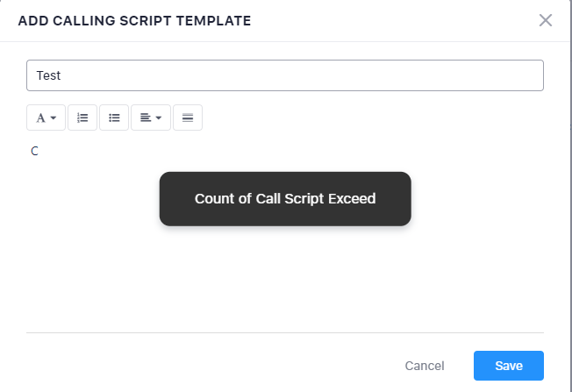Insert a numbered list in the script
Screen dimensions: 572x392
tap(82, 118)
